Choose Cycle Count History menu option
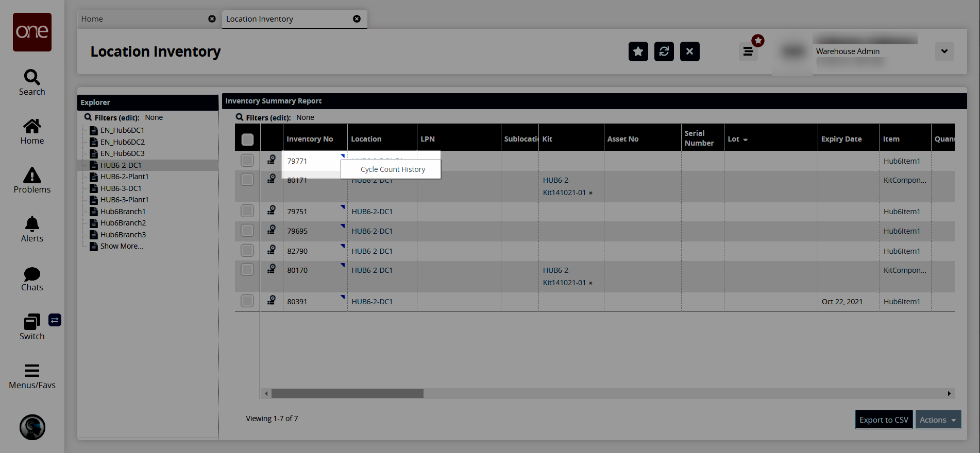The width and height of the screenshot is (980, 453). (393, 169)
